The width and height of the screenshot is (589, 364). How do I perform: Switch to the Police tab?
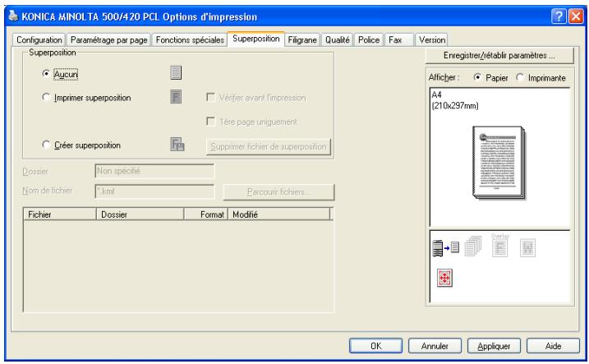(369, 39)
